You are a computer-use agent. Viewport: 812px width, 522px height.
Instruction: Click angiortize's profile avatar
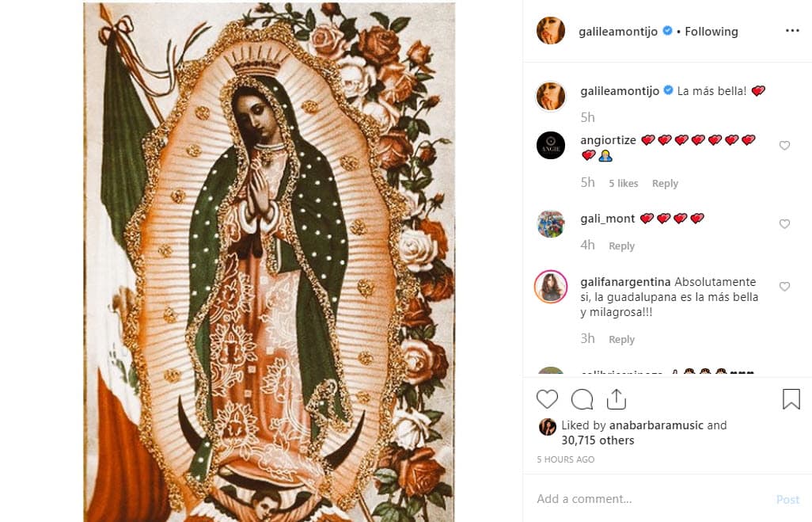tap(551, 146)
